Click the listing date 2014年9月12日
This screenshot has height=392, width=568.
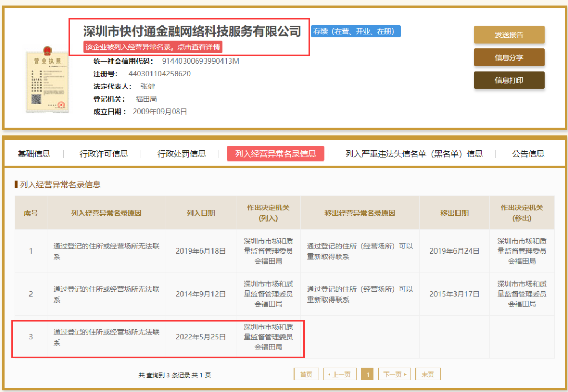click(x=201, y=294)
